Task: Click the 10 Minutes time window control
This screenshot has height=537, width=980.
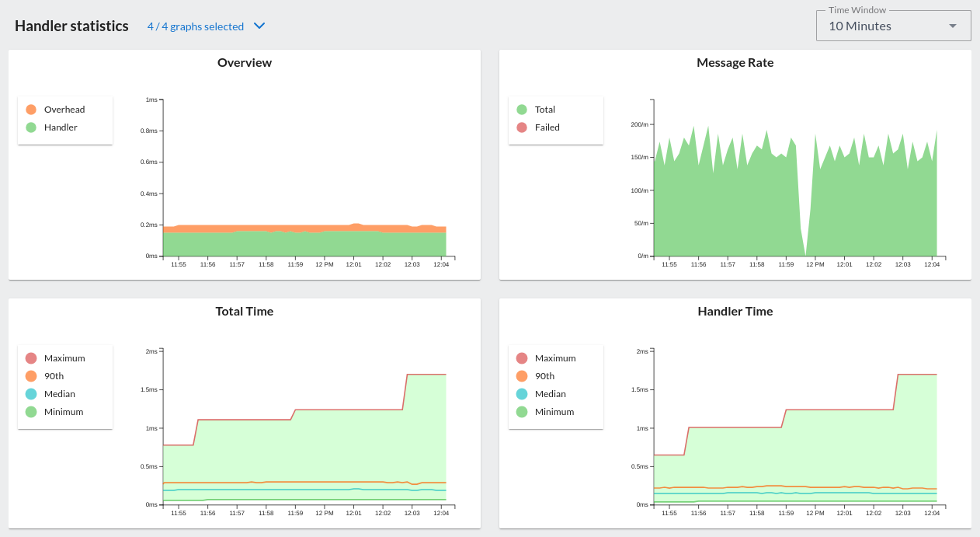Action: coord(893,26)
